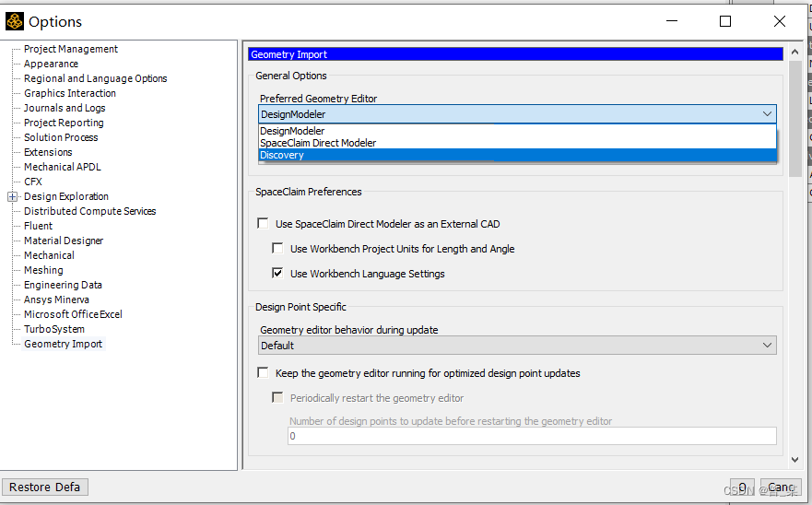Enable Use SpaceClaim Direct Modeler as External CAD
The height and width of the screenshot is (505, 812).
(x=263, y=224)
